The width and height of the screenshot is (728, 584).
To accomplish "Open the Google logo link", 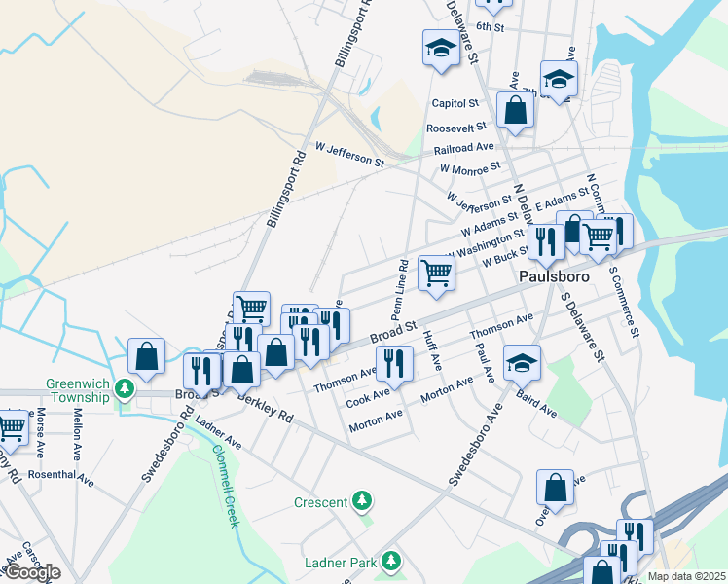I will [x=32, y=573].
